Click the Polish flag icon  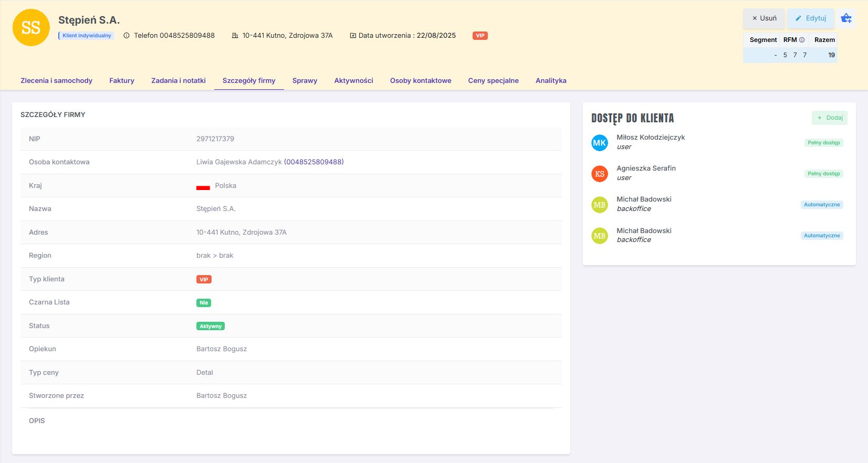pyautogui.click(x=203, y=186)
